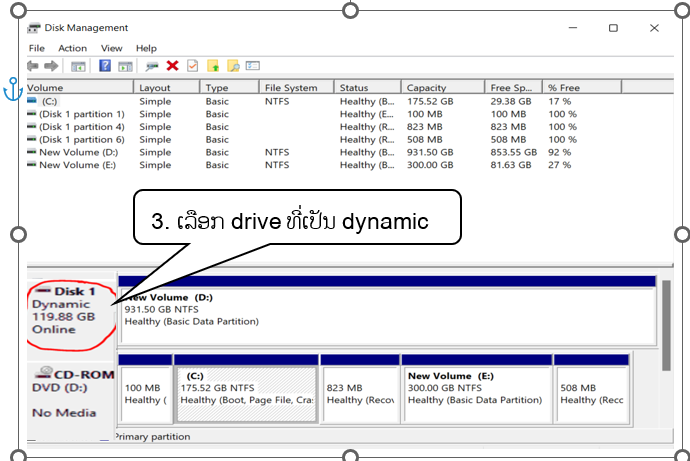The width and height of the screenshot is (690, 461).
Task: Click the checkmark properties toolbar icon
Action: coord(192,66)
